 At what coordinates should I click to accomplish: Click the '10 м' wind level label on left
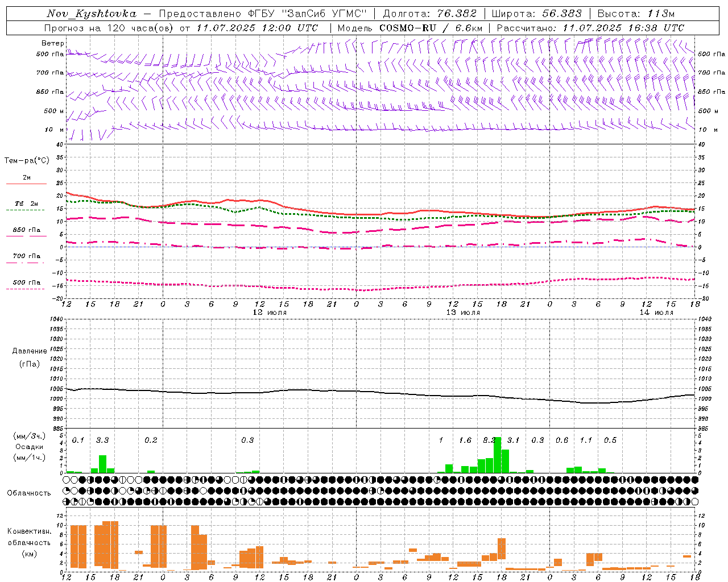[55, 130]
